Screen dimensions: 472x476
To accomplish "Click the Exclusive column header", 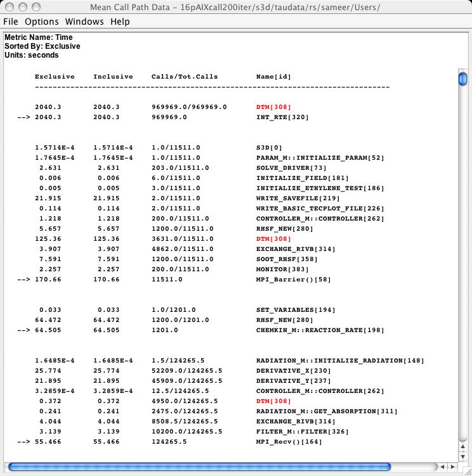I will 55,77.
